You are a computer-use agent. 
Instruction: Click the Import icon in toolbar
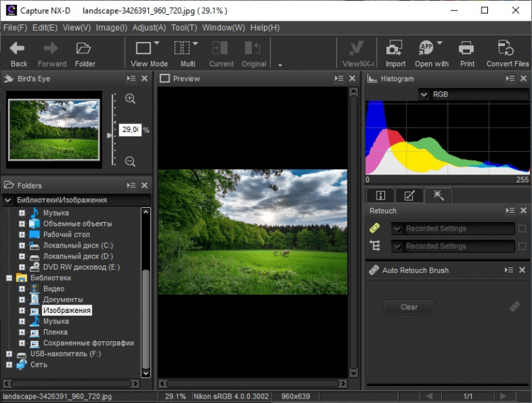(395, 49)
